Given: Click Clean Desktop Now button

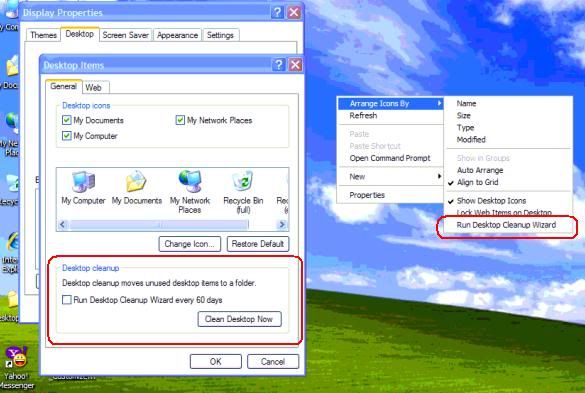Looking at the screenshot, I should pos(240,319).
